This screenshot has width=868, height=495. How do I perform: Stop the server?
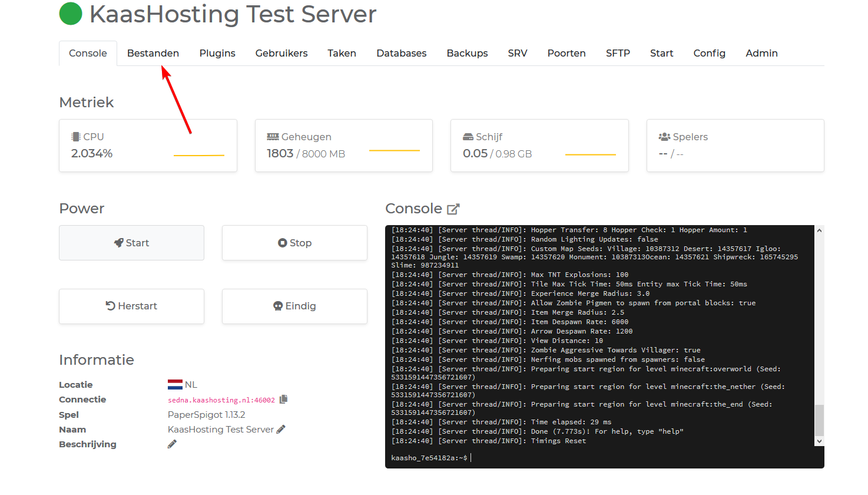tap(294, 243)
